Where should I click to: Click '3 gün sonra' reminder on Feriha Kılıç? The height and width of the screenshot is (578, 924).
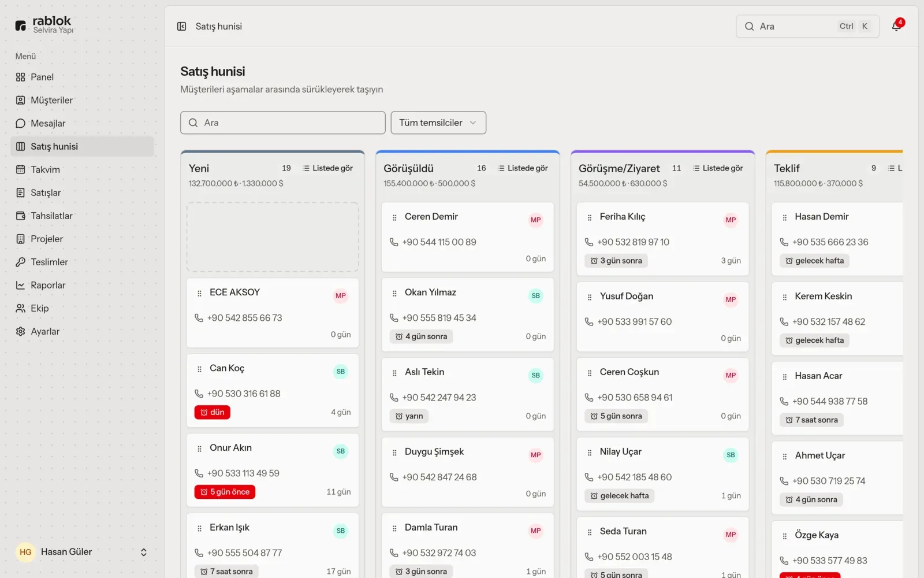click(616, 261)
